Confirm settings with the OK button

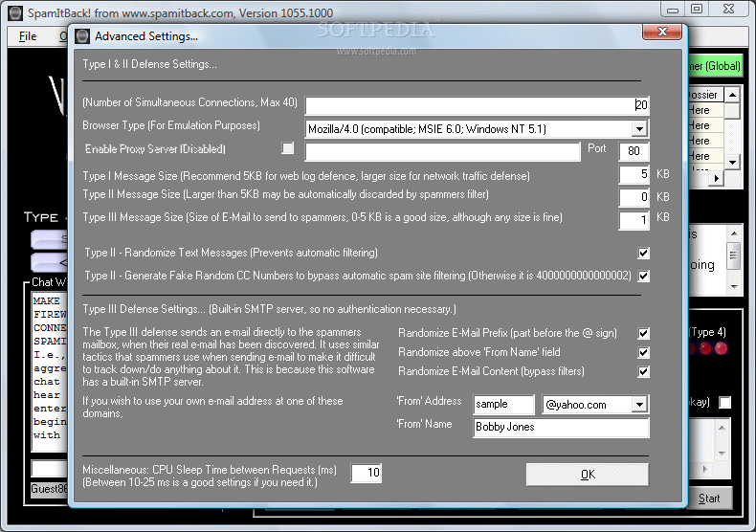[588, 475]
